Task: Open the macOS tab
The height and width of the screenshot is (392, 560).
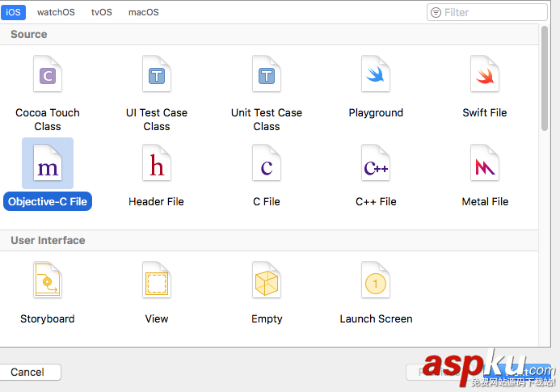Action: (144, 12)
